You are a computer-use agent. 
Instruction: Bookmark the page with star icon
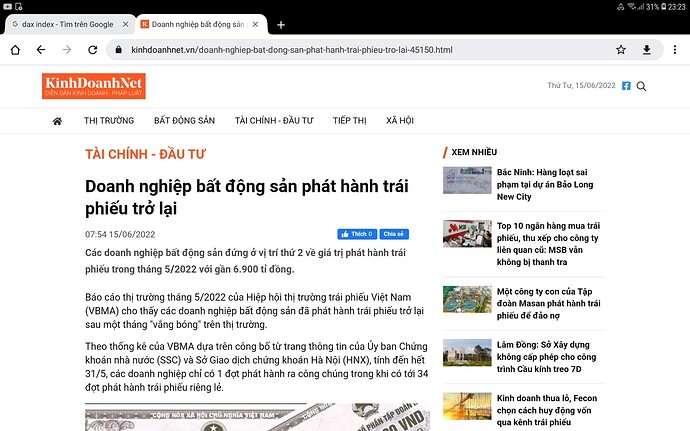point(621,50)
